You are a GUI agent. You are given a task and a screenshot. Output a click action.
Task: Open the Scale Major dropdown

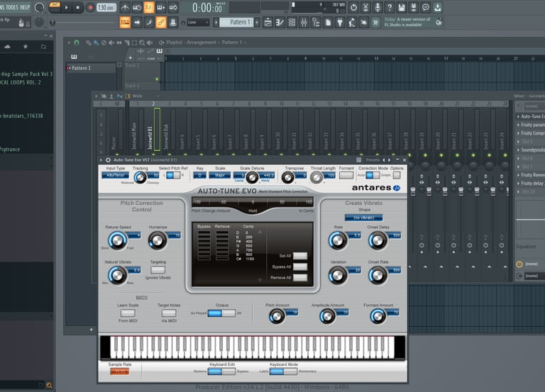(x=220, y=175)
